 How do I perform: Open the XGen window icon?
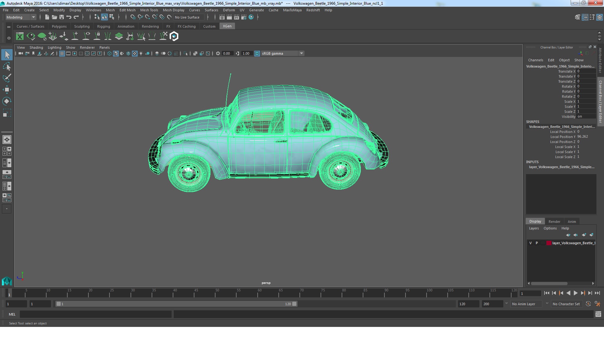point(20,36)
